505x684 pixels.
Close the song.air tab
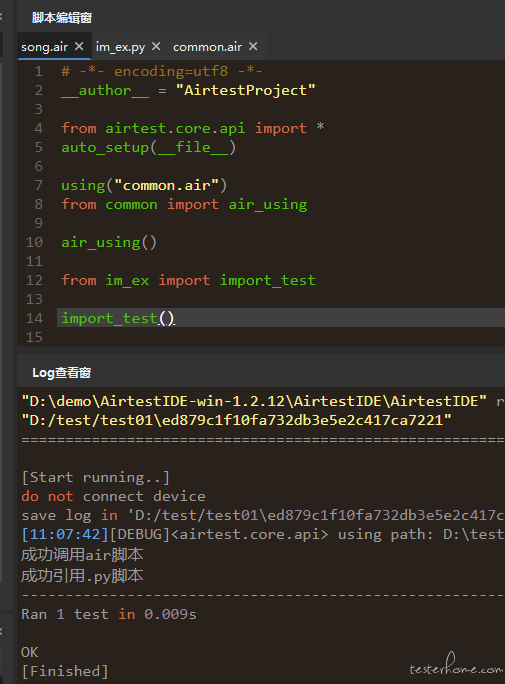[x=79, y=46]
